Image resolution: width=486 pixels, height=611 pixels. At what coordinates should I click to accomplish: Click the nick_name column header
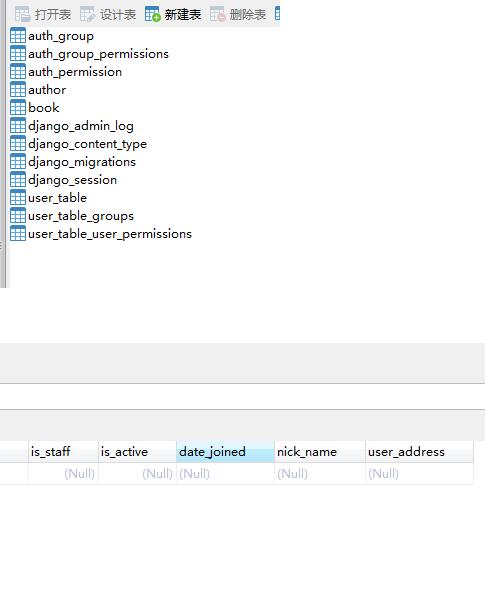[320, 452]
